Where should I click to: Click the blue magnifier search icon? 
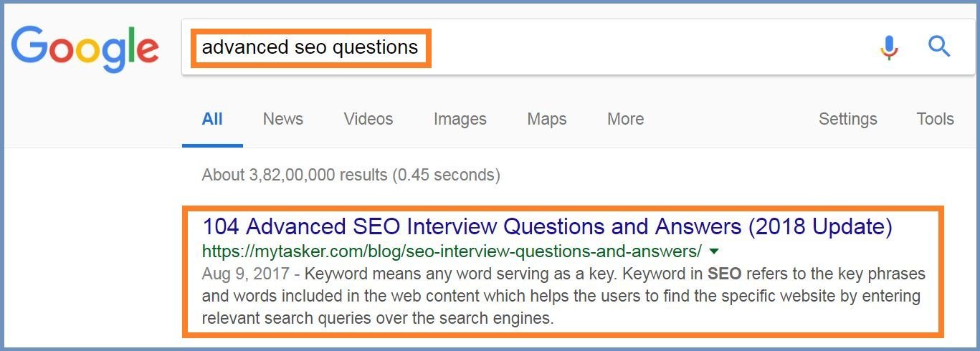(939, 47)
